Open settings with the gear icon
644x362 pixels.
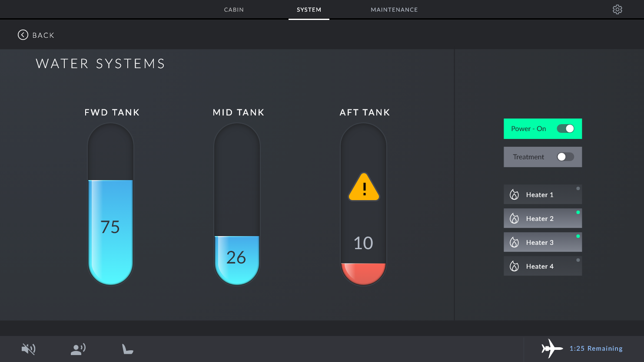coord(617,10)
